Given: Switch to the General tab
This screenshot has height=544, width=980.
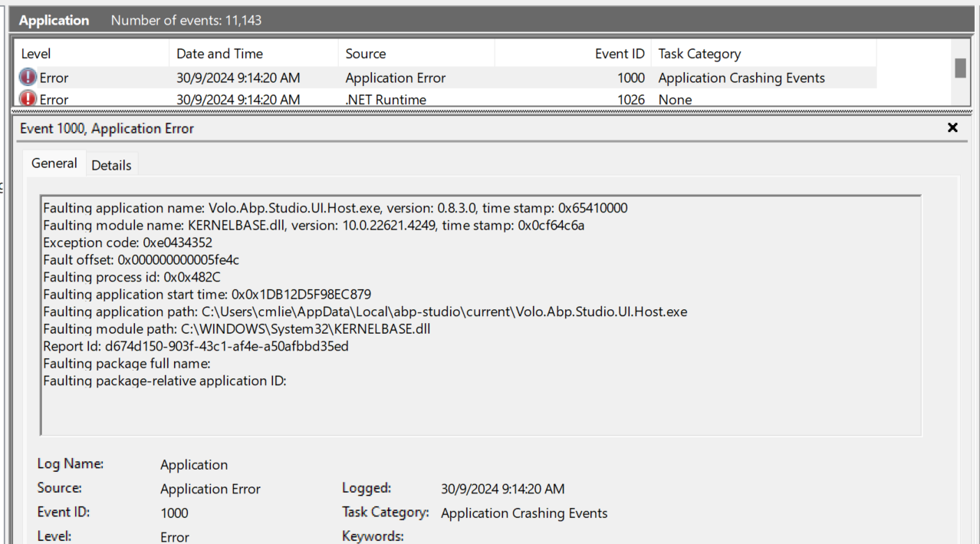Looking at the screenshot, I should [x=54, y=163].
